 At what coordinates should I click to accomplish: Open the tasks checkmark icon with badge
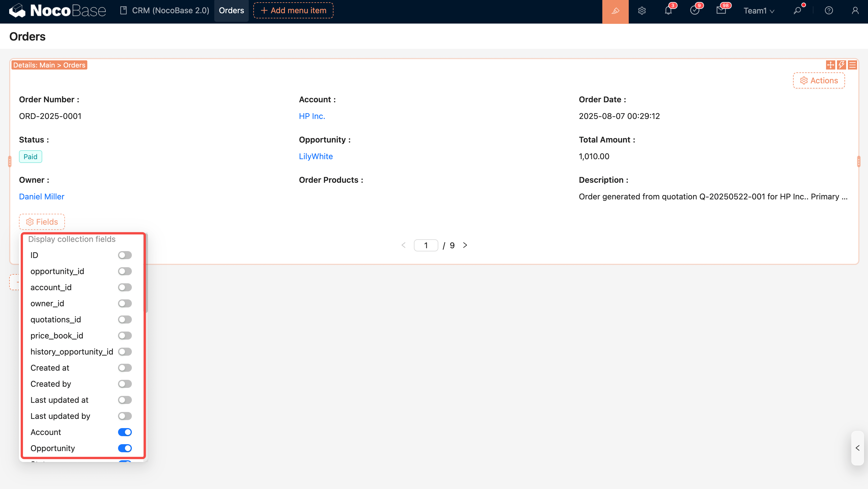(x=695, y=11)
